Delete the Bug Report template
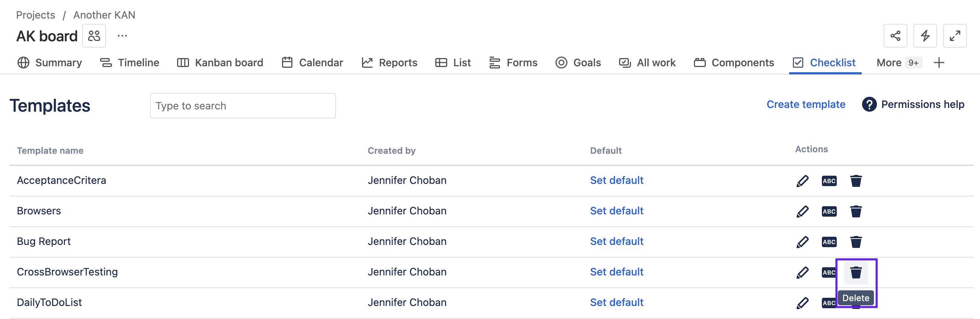Viewport: 980px width, 319px height. click(x=856, y=242)
